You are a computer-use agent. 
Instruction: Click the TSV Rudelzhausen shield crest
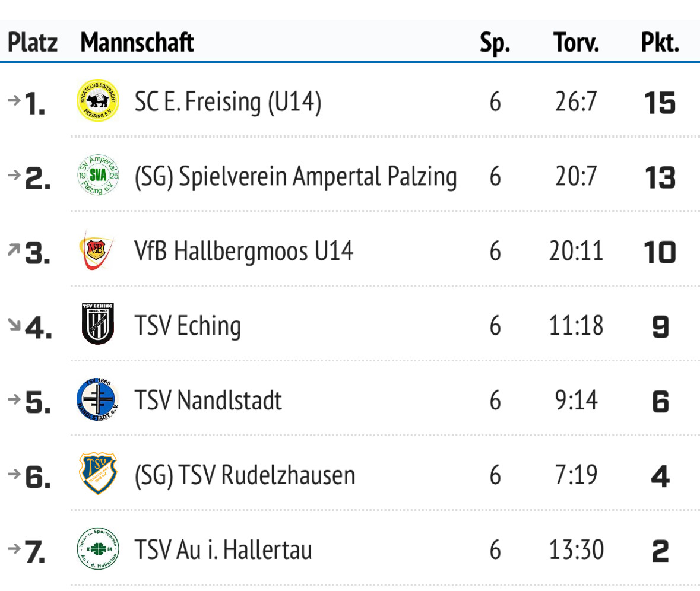(98, 474)
